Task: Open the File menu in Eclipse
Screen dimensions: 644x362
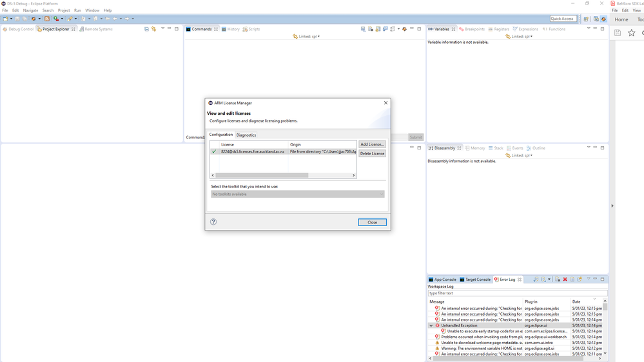Action: (x=5, y=10)
